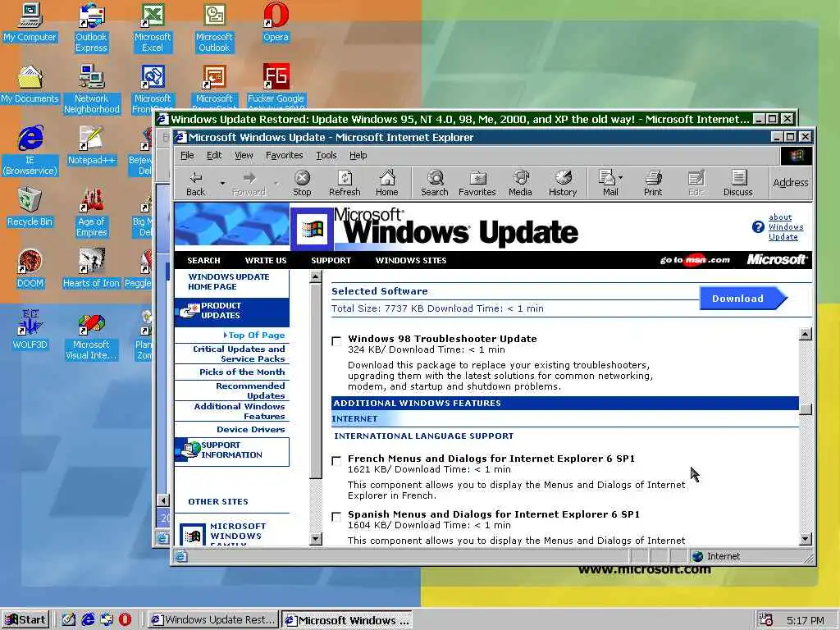Open the Favorites menu
The height and width of the screenshot is (630, 840).
pos(285,155)
